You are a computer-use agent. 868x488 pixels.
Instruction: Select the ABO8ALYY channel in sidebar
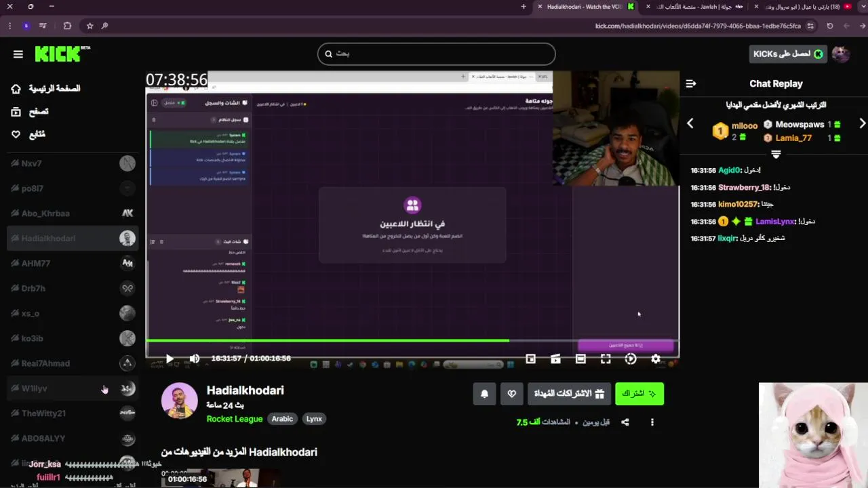72,439
